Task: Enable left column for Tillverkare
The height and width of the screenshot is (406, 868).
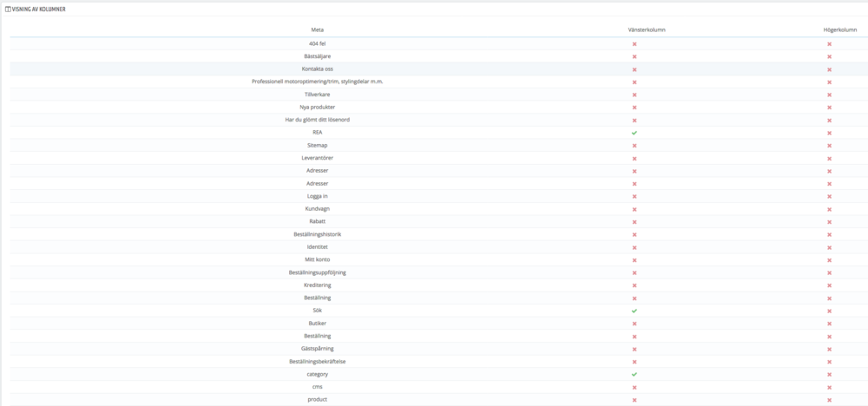Action: [635, 95]
